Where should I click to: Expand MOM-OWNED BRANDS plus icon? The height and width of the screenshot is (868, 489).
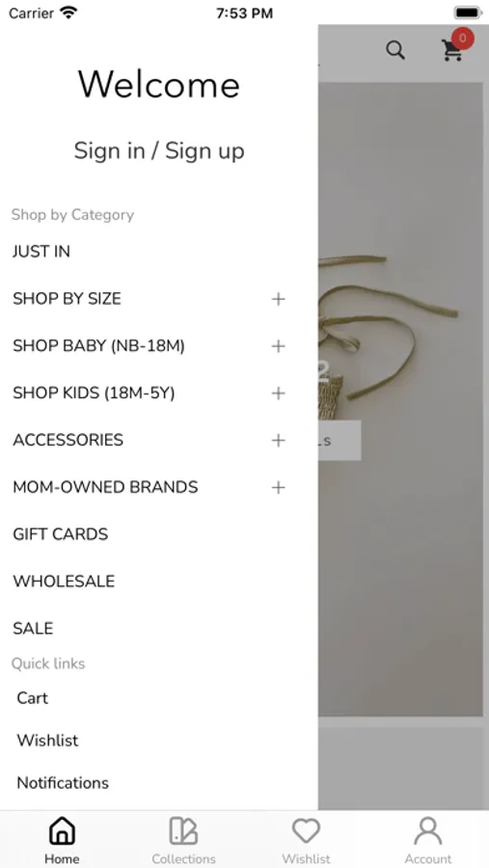tap(278, 487)
